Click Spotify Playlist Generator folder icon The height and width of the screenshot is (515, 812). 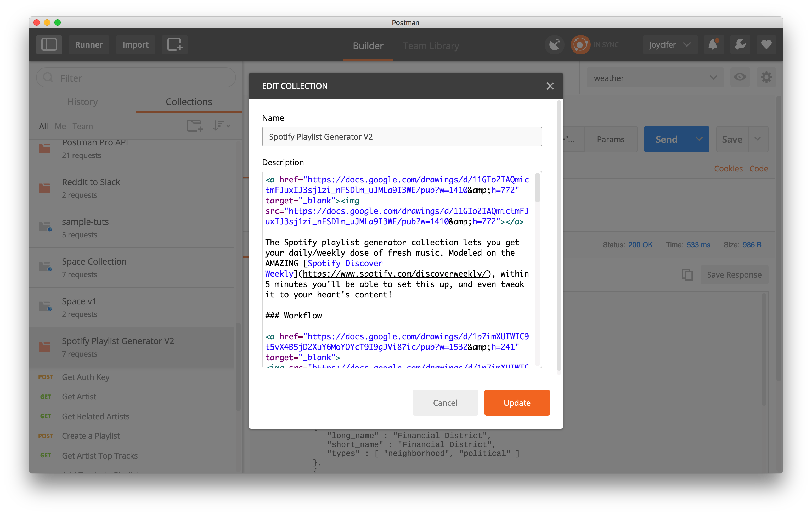44,347
